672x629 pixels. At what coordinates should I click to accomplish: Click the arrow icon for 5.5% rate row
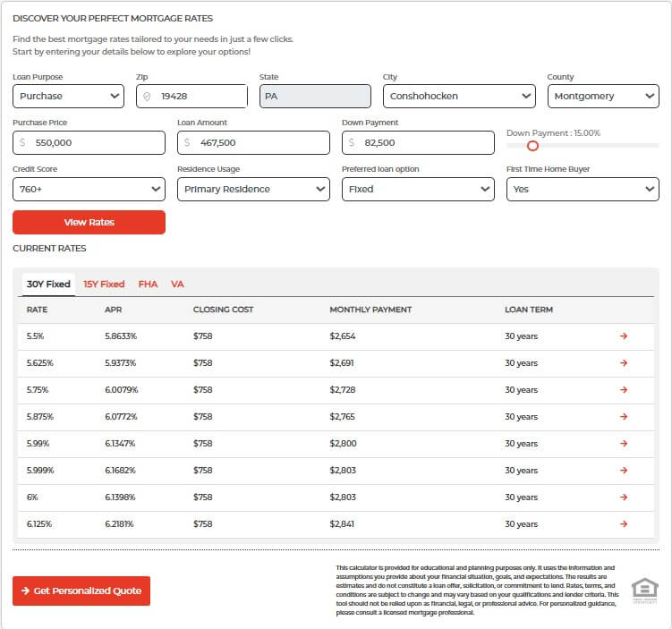(x=624, y=336)
